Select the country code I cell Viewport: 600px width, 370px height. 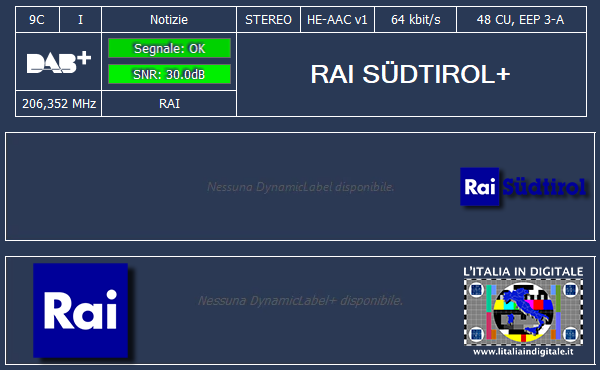[80, 20]
